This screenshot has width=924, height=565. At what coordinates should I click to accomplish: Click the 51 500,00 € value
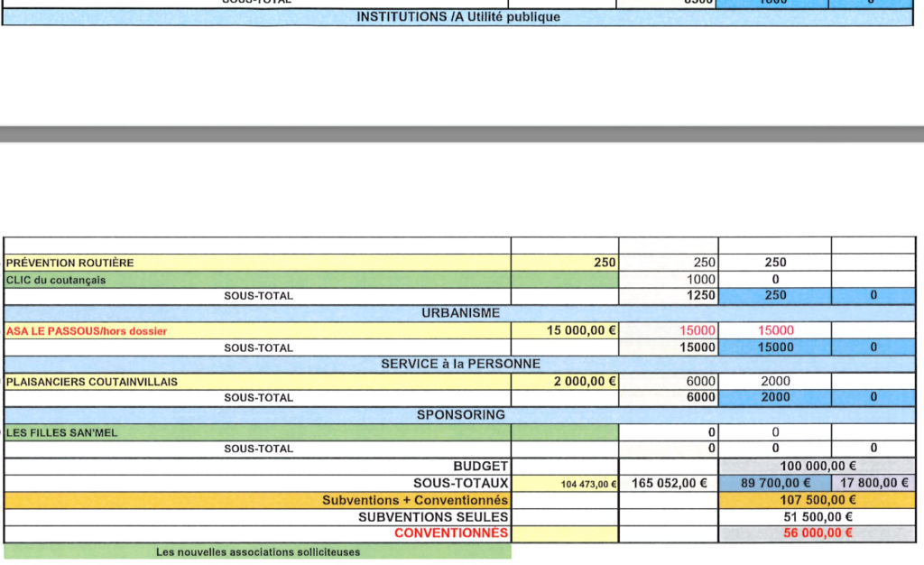point(818,516)
